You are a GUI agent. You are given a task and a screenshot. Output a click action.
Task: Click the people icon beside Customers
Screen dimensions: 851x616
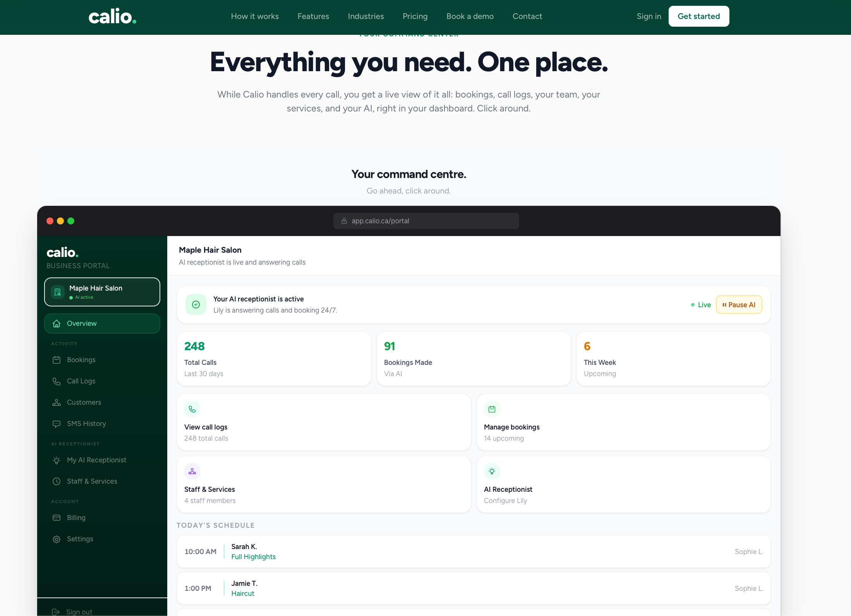click(x=57, y=402)
